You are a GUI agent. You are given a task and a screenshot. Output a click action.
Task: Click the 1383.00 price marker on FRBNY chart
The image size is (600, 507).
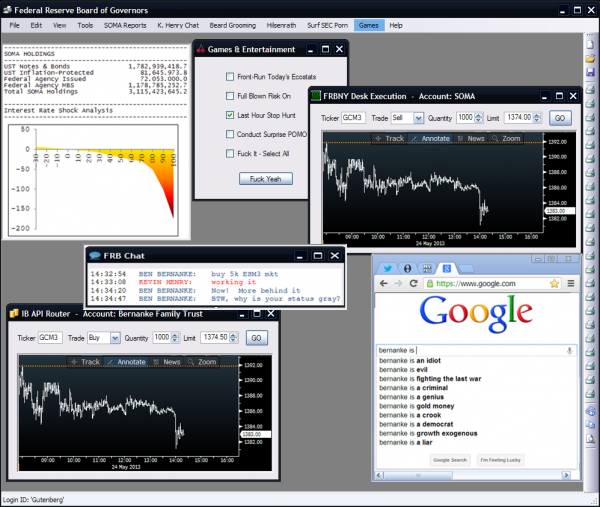click(559, 211)
